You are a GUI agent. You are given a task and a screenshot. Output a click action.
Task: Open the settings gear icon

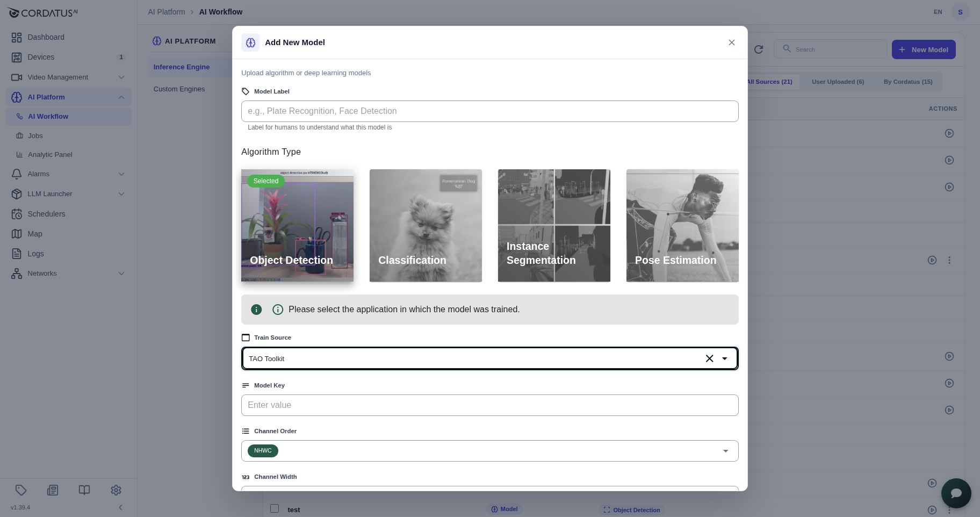[x=116, y=490]
